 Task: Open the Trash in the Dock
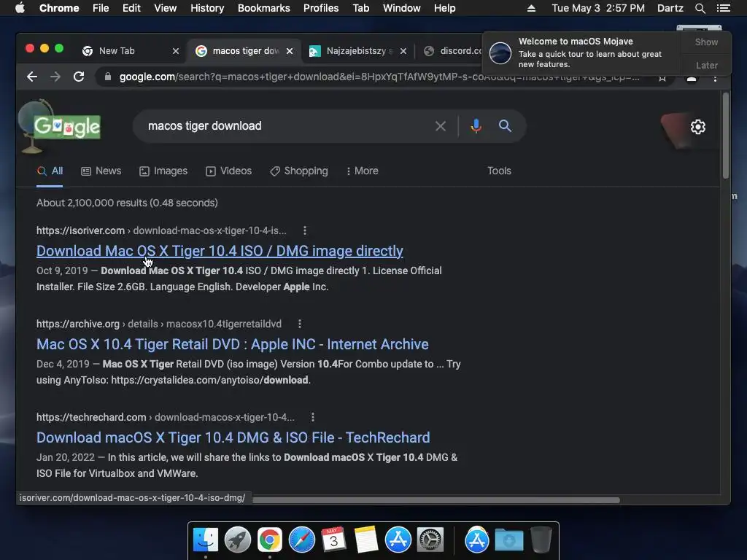point(541,540)
